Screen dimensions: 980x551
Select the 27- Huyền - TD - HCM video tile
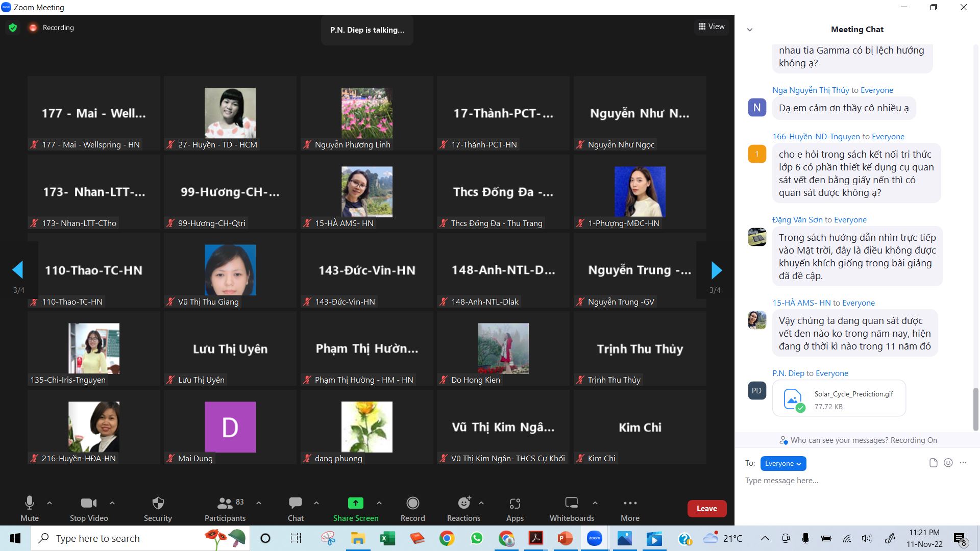click(230, 113)
